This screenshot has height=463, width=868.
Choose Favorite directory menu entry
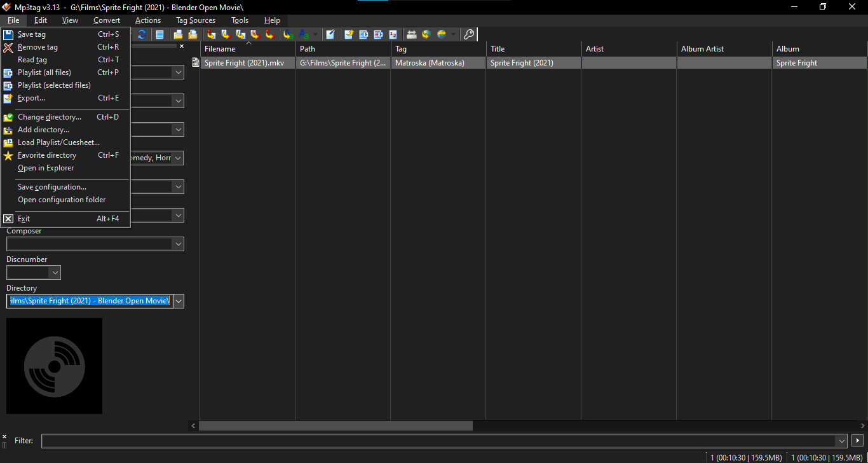[x=65, y=155]
